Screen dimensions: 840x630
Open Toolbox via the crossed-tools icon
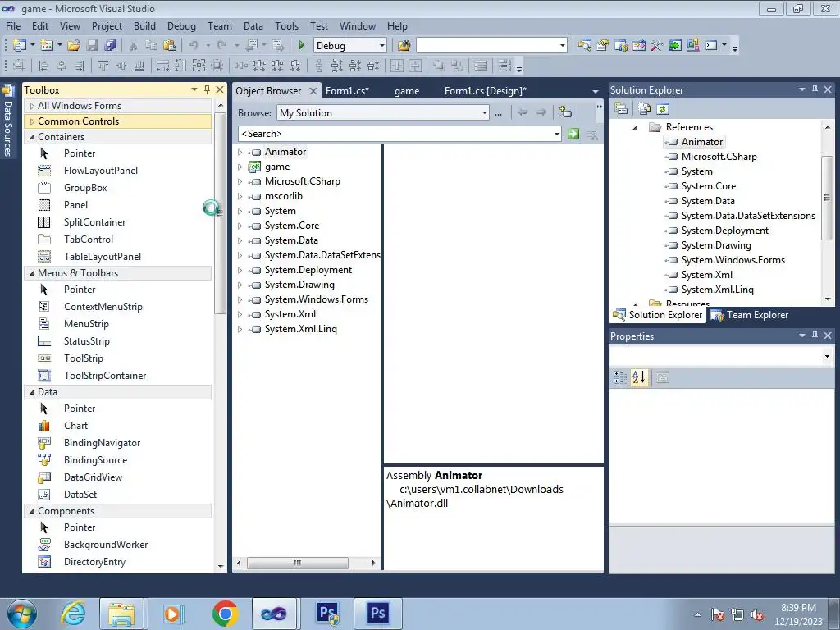[x=657, y=46]
